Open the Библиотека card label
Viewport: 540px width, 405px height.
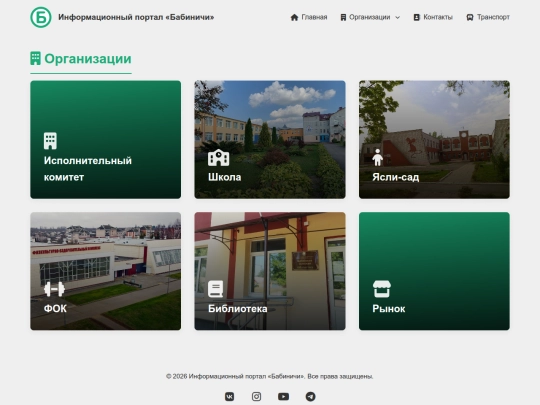click(x=238, y=309)
